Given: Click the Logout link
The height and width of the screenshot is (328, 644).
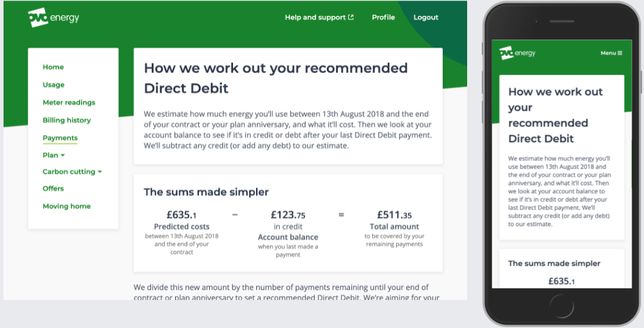Looking at the screenshot, I should point(426,17).
